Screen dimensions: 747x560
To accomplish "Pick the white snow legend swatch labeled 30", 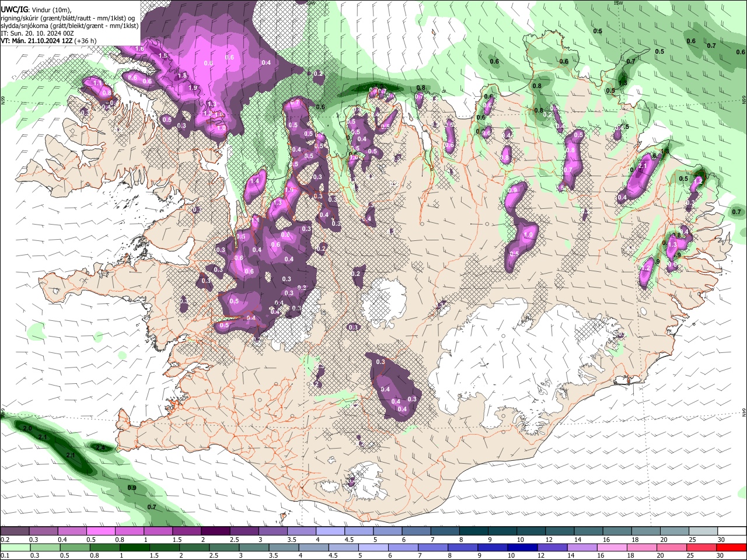I will tap(731, 531).
